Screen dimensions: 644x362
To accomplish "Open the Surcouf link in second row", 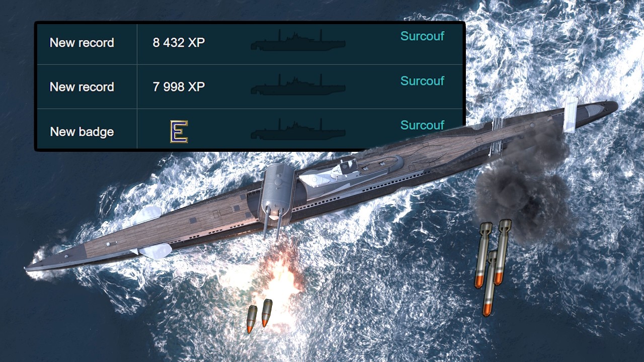I will [422, 80].
